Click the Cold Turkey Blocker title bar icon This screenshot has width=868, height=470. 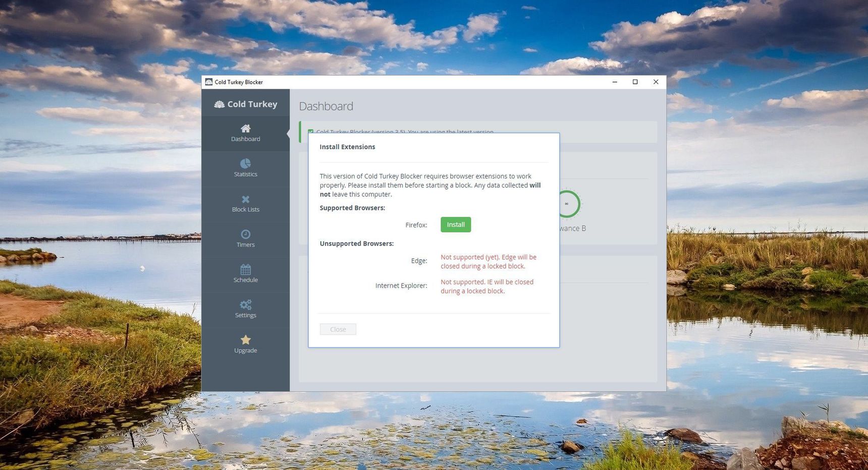[208, 82]
